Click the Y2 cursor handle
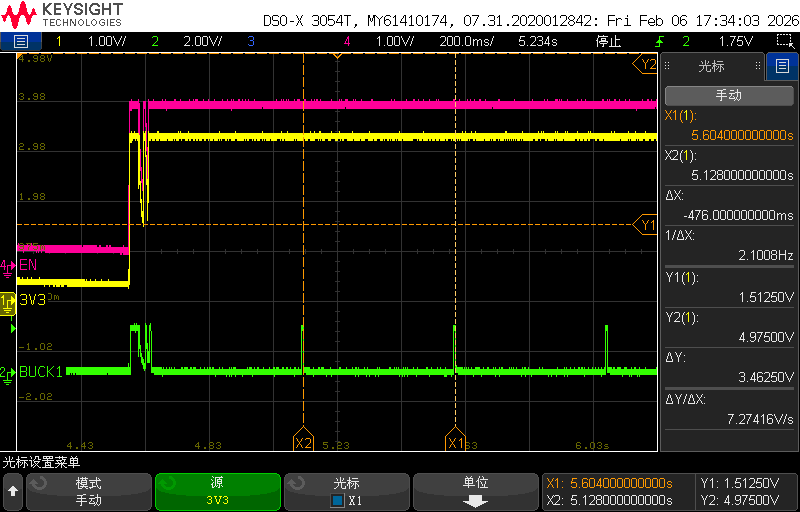Image resolution: width=800 pixels, height=512 pixels. click(x=645, y=64)
